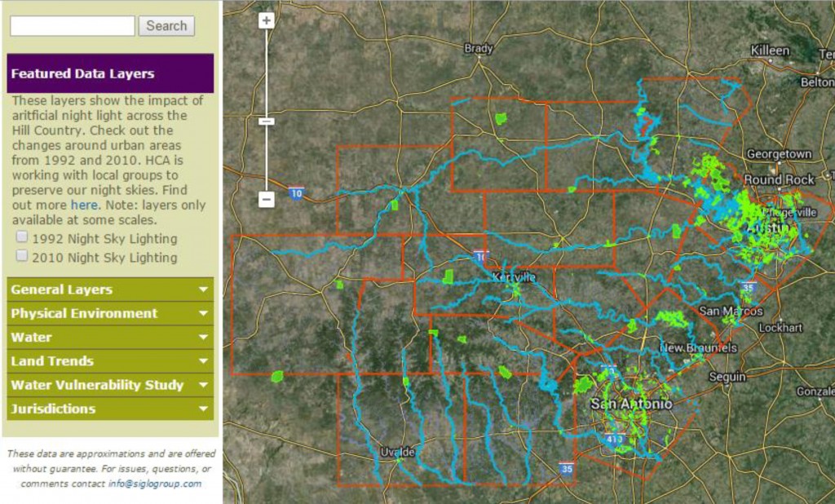835x504 pixels.
Task: Click the I-35 shield south of San Antonio
Action: (x=566, y=469)
